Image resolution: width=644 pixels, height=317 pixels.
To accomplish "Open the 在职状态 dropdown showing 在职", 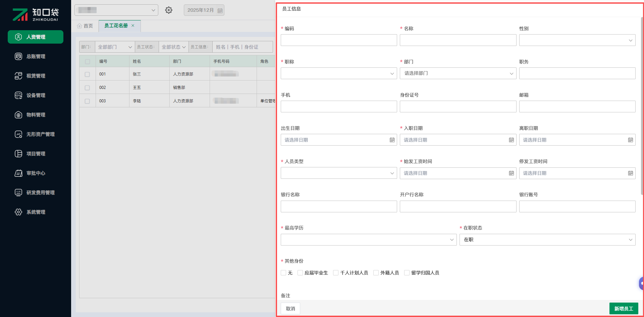I will coord(547,240).
